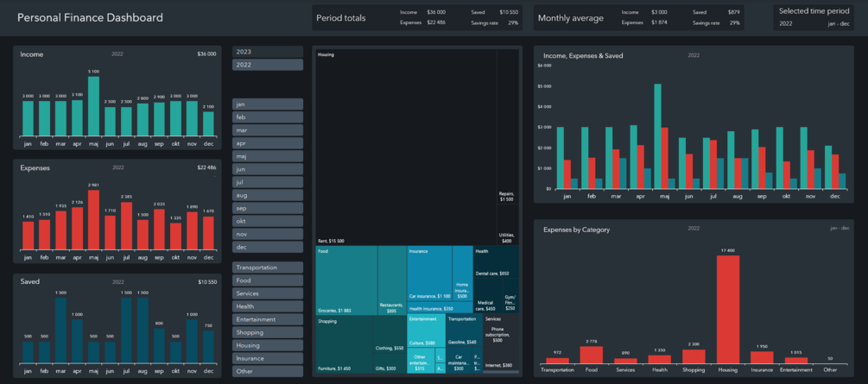Viewport: 868px width, 384px height.
Task: Choose Transportation category slicer
Action: [268, 268]
